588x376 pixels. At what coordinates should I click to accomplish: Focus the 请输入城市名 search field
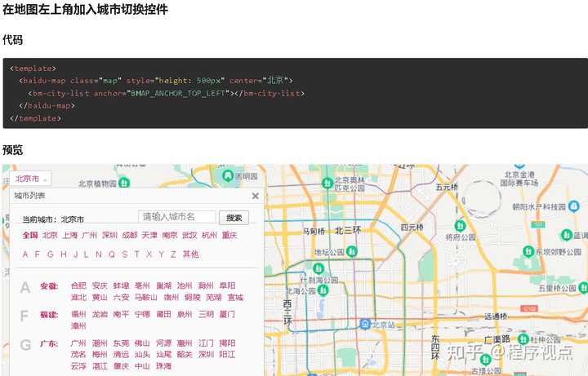pos(177,217)
